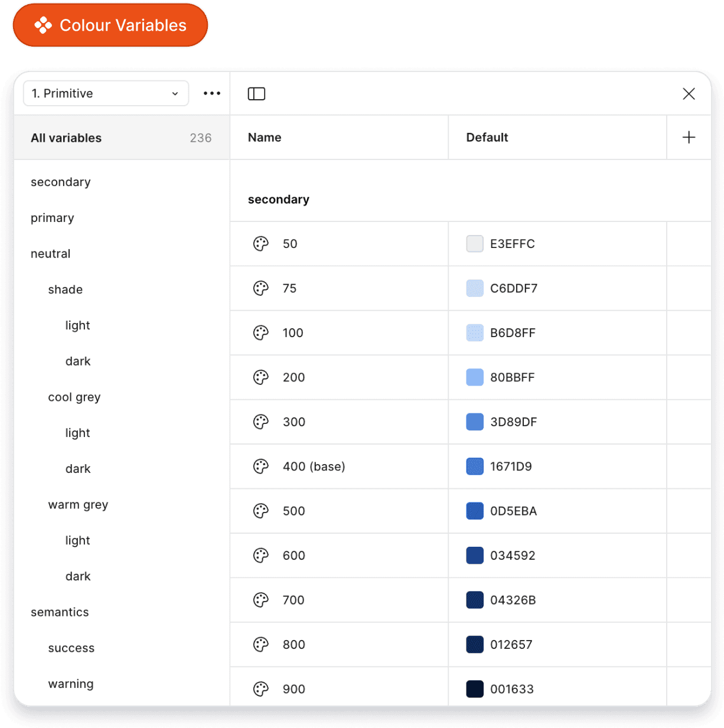Select "cool grey" under neutral
724x728 pixels.
coord(74,397)
